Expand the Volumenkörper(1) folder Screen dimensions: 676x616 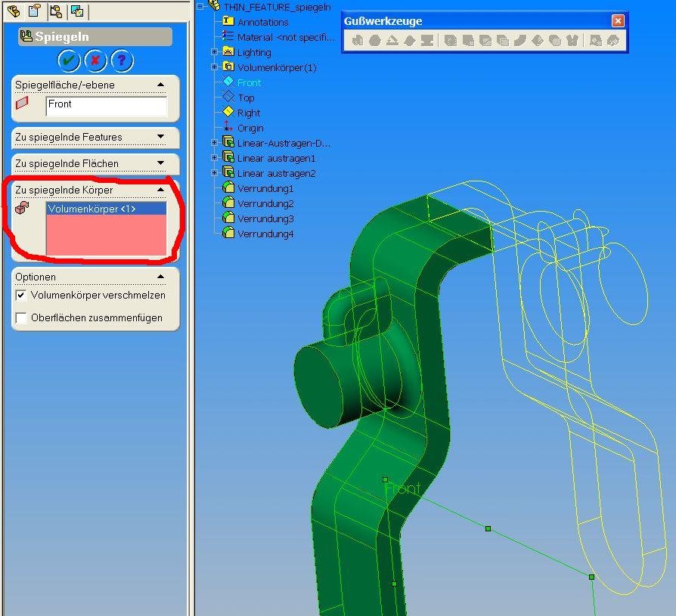coord(214,67)
